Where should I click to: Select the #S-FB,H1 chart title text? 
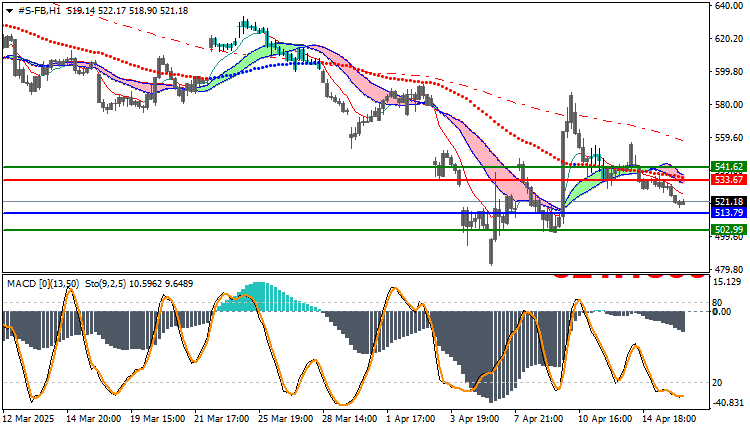[39, 11]
